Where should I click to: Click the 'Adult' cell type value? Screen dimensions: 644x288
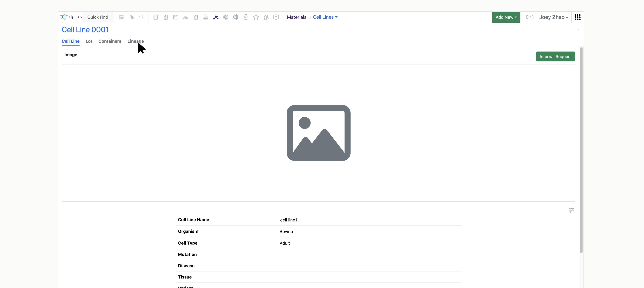284,244
